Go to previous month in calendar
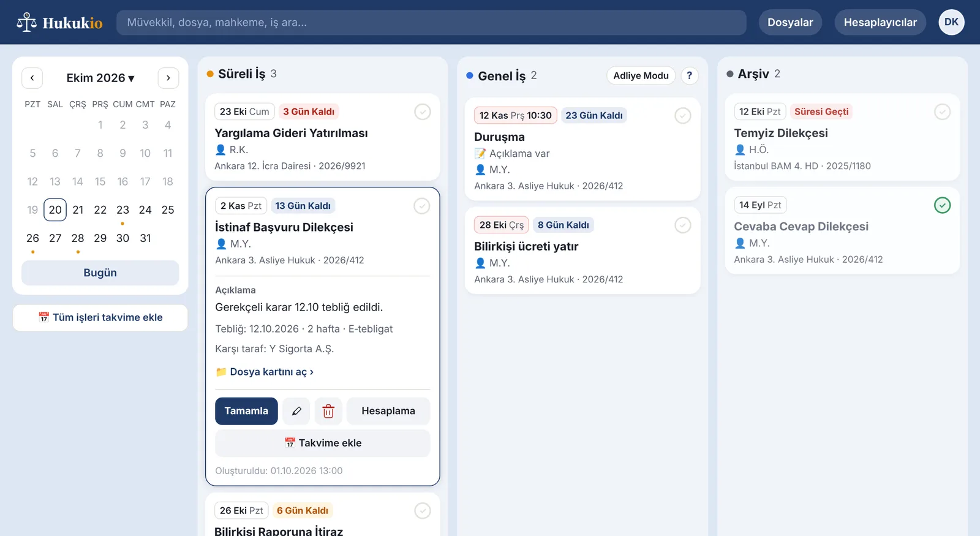 pyautogui.click(x=32, y=78)
